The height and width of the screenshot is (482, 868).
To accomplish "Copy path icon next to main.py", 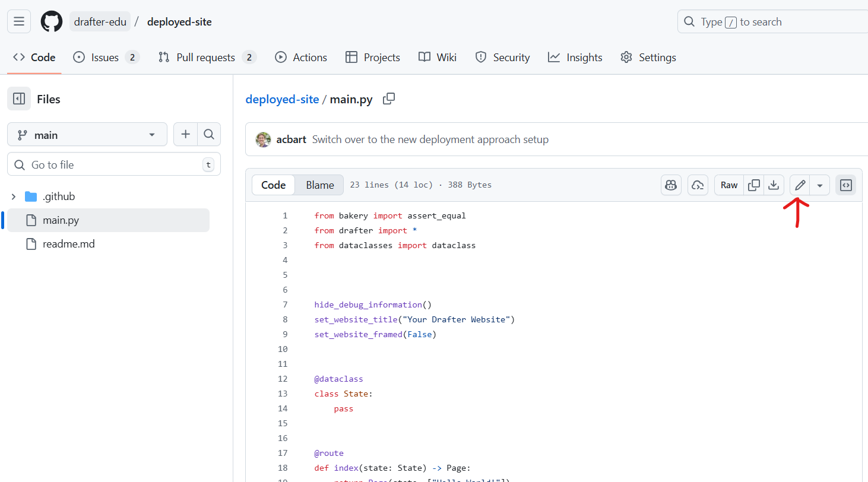I will point(389,99).
